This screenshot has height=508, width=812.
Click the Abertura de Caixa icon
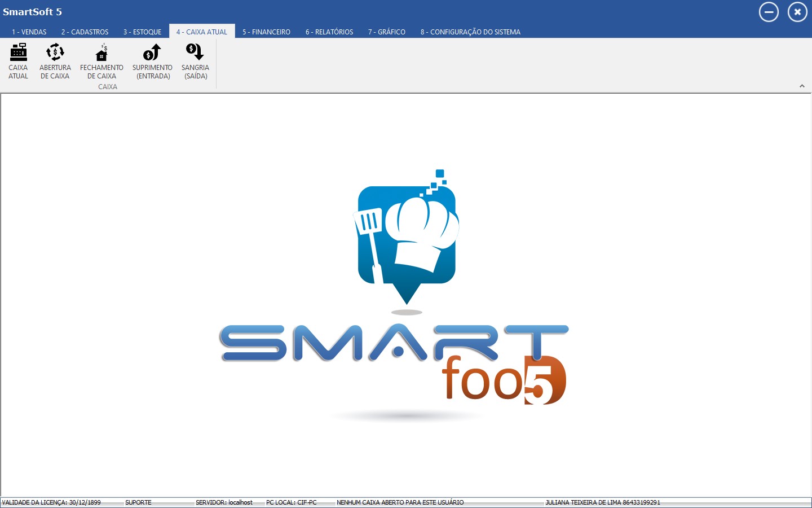point(55,61)
